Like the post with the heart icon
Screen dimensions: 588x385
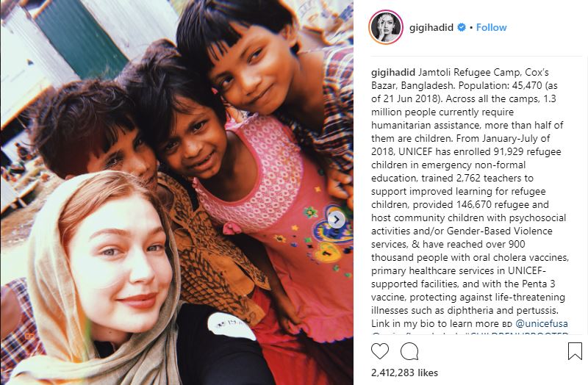tap(380, 351)
